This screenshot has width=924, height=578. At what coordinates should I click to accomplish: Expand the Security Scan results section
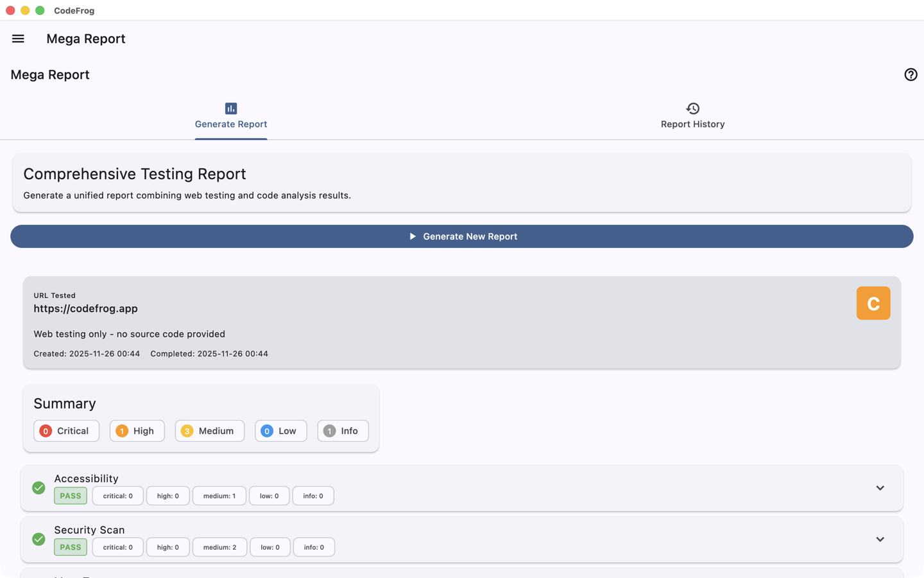coord(880,539)
